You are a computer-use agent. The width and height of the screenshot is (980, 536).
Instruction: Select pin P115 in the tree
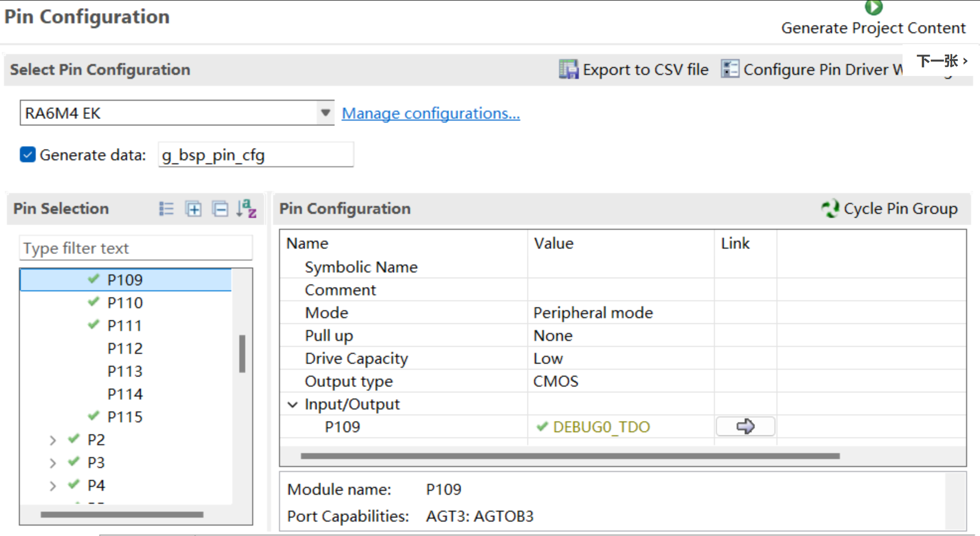(125, 417)
